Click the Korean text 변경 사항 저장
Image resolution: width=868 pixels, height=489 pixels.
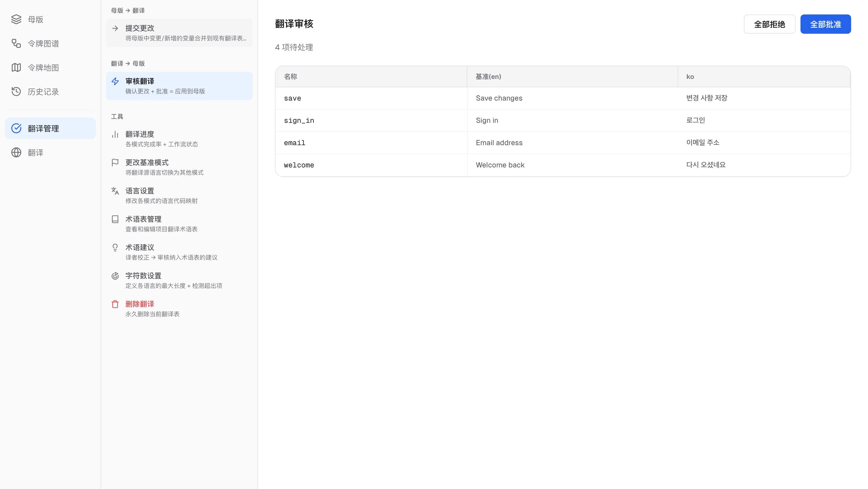(706, 98)
